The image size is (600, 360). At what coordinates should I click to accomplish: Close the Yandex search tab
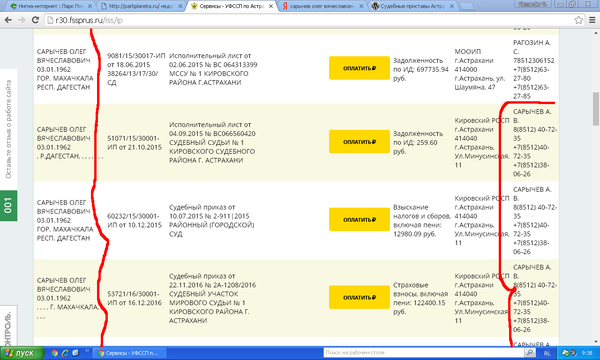tap(361, 6)
